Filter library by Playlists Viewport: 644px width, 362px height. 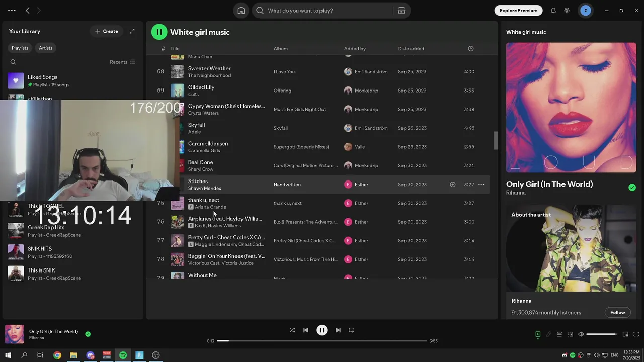pos(20,48)
